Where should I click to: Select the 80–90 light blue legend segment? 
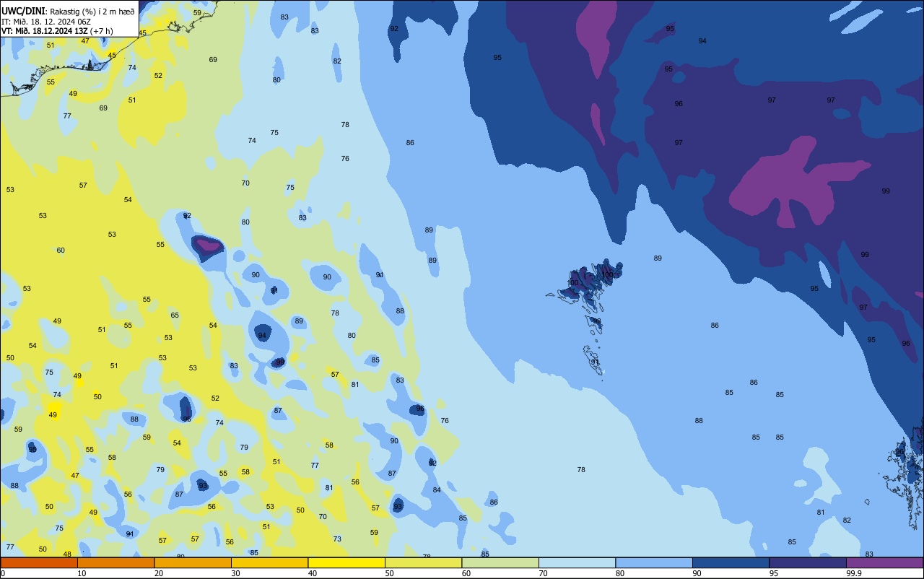coord(654,562)
